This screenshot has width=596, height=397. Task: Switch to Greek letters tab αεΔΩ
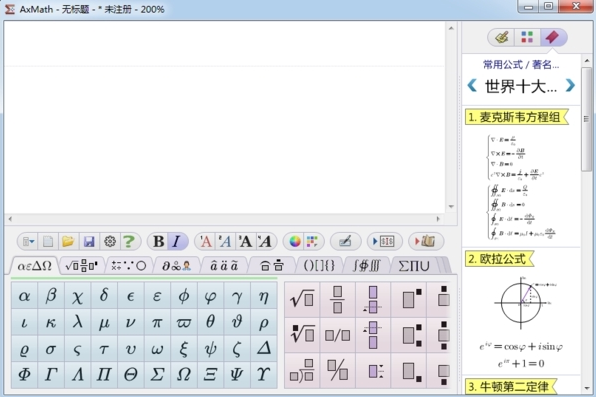tap(34, 266)
